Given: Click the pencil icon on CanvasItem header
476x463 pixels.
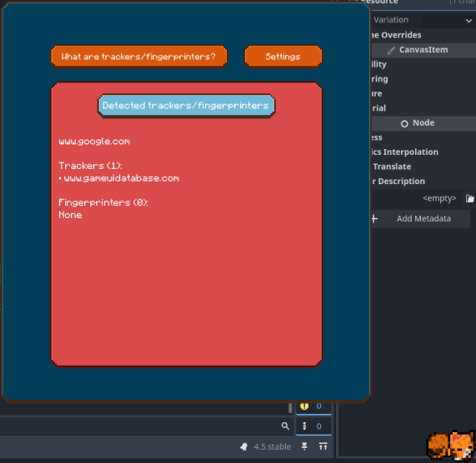Looking at the screenshot, I should pos(391,50).
